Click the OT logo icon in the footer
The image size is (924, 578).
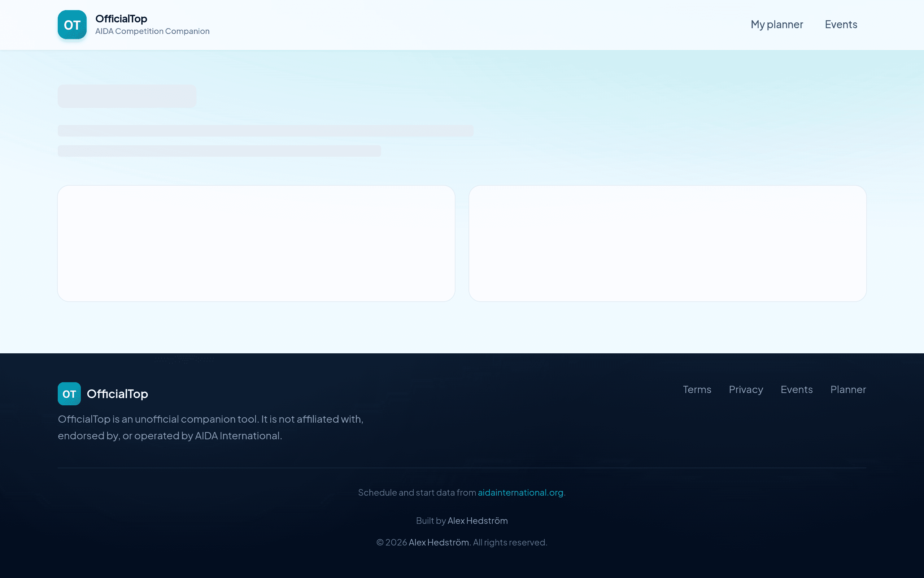[x=69, y=394]
